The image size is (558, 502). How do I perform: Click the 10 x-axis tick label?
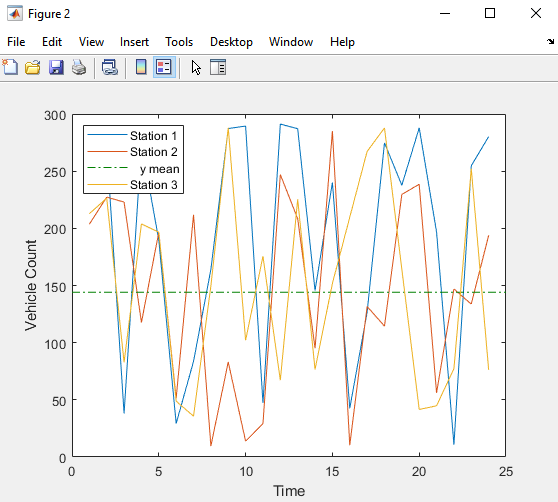tap(246, 472)
